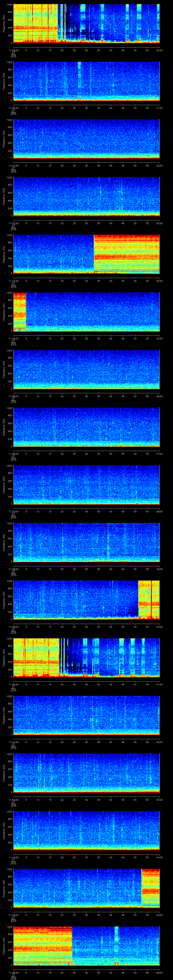173x980 pixels.
Task: Select the spectrogram panel starting at 11:35:00
Action: coord(86,369)
